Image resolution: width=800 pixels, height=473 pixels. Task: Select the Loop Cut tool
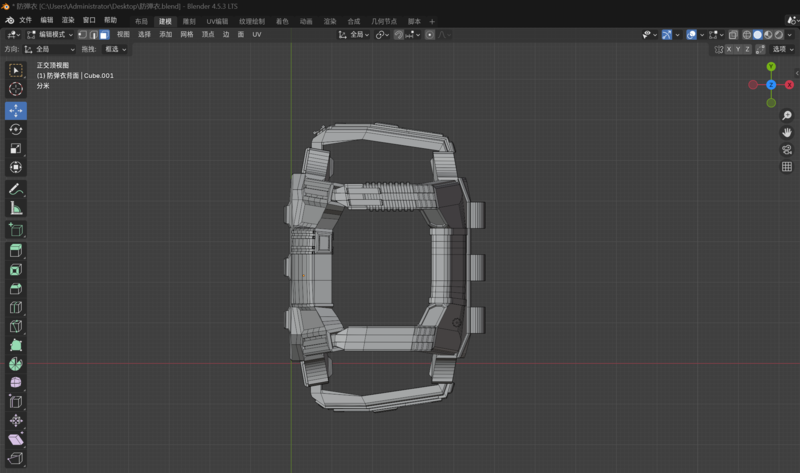16,308
